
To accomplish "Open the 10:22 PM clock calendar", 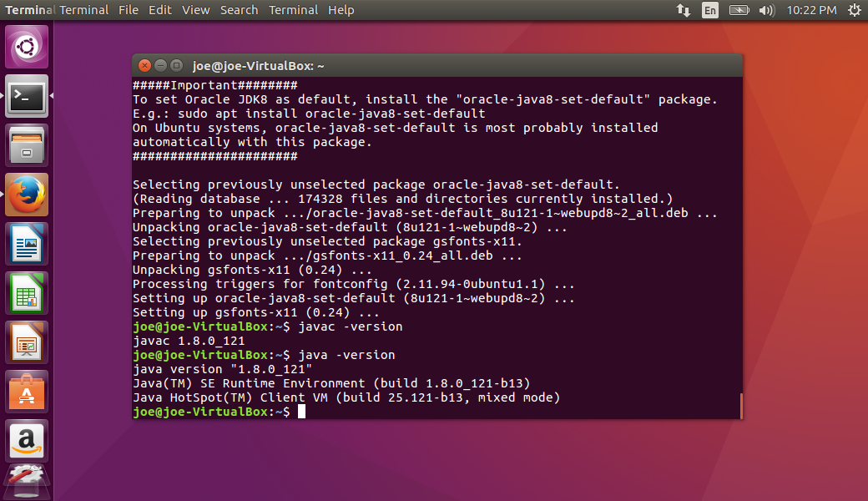I will tap(811, 10).
